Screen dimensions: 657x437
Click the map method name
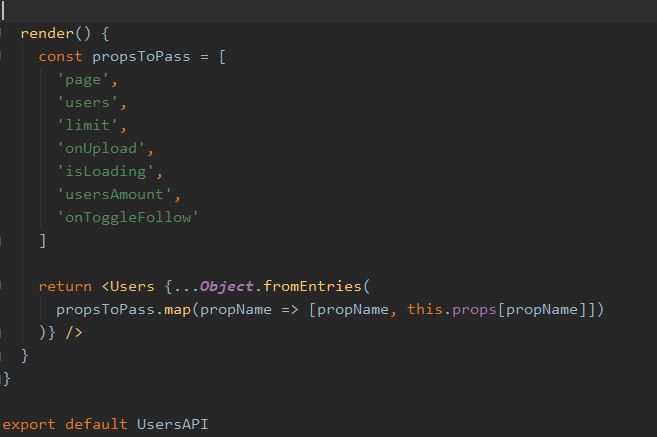click(178, 310)
